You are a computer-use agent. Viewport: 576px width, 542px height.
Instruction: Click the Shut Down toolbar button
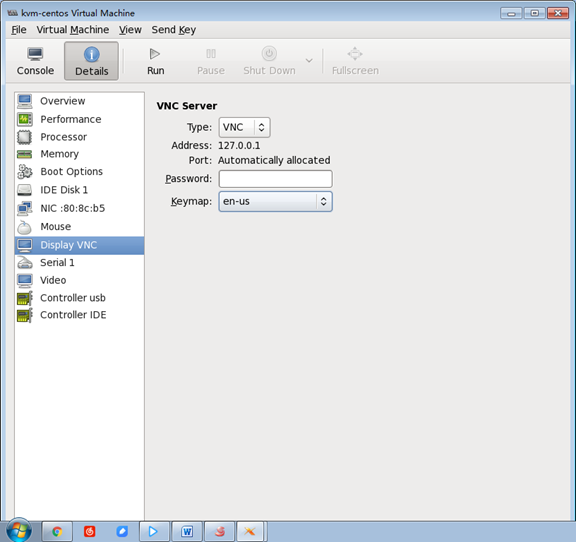click(269, 61)
